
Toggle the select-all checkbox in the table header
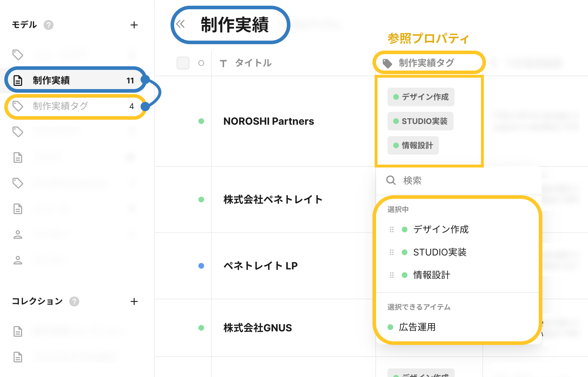tap(183, 63)
